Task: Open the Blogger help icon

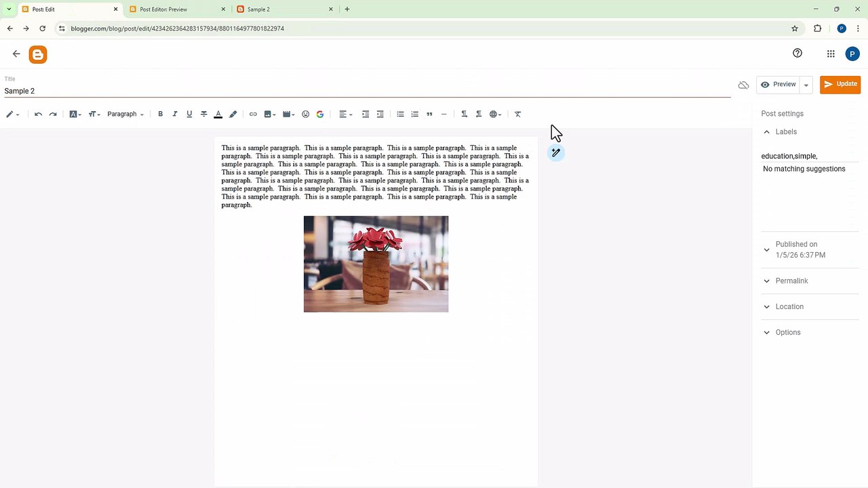Action: (x=797, y=54)
